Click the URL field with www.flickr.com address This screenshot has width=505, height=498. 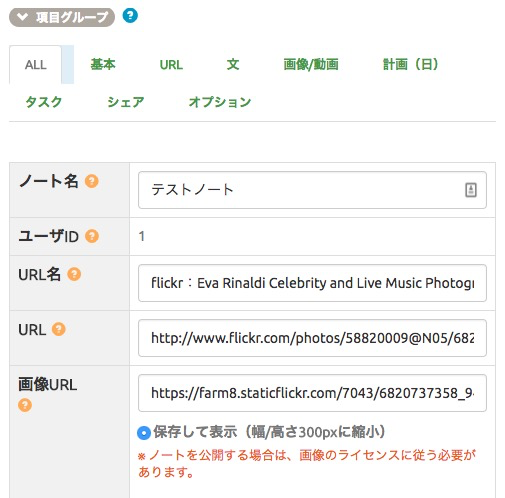(x=312, y=338)
